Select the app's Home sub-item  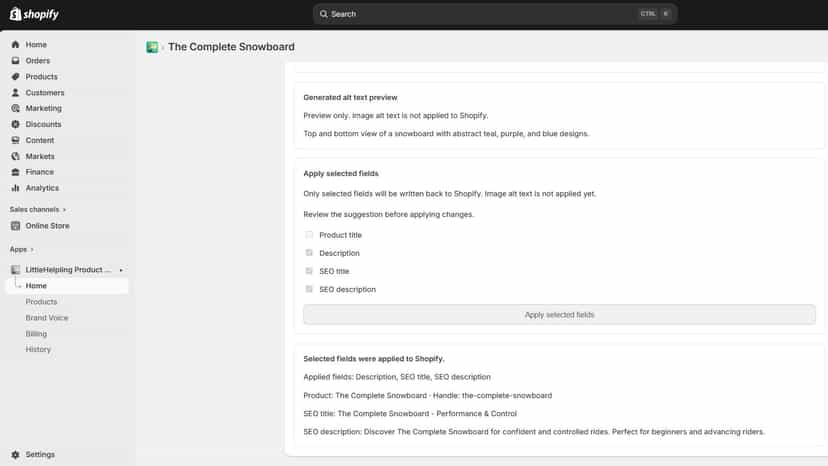[67, 286]
